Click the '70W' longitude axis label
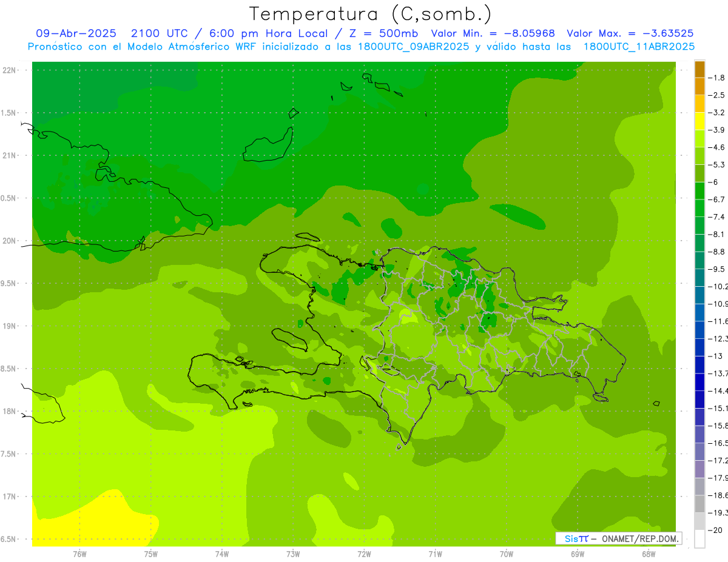 (x=507, y=554)
